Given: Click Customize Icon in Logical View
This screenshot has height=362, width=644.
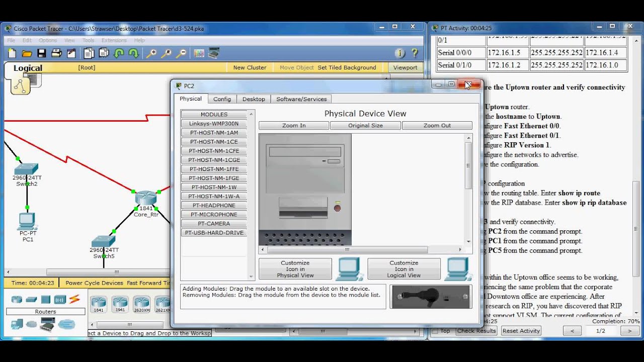Looking at the screenshot, I should (404, 269).
